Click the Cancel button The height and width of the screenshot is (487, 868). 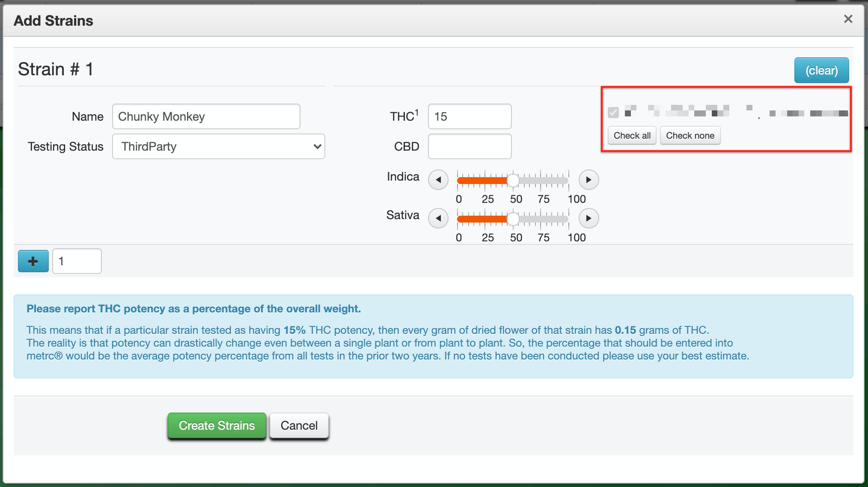299,425
